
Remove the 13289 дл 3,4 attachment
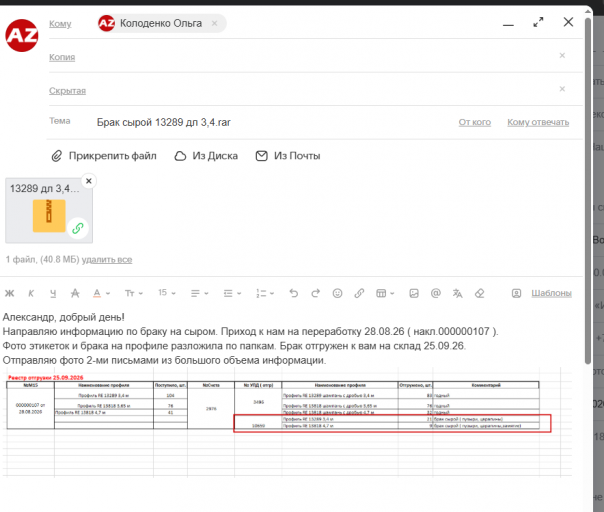(89, 181)
